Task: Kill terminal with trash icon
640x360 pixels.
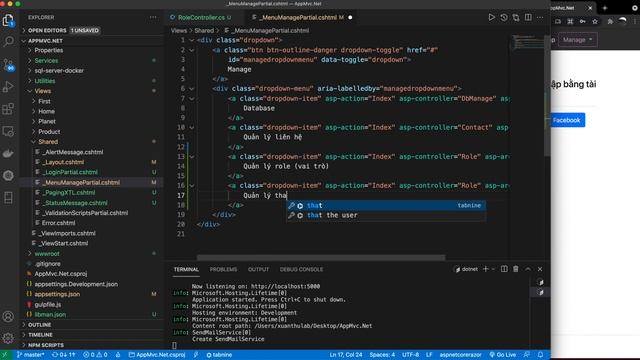Action: coord(516,269)
